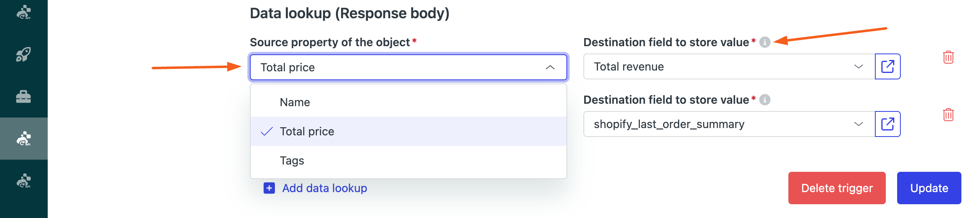Click the topmost API cloud sidebar icon

[23, 12]
